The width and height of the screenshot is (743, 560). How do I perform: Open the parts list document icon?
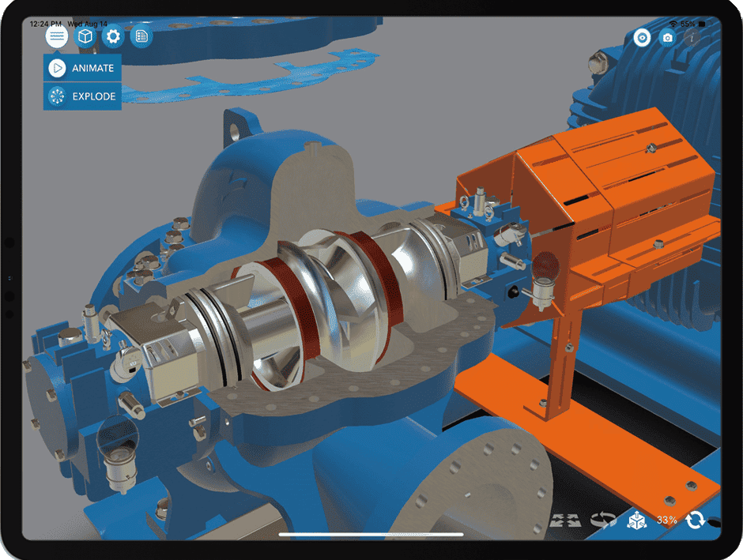(141, 36)
